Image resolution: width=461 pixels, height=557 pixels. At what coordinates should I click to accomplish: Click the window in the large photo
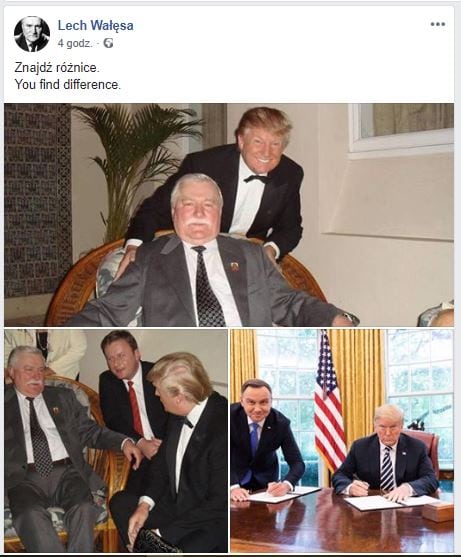[x=401, y=128]
